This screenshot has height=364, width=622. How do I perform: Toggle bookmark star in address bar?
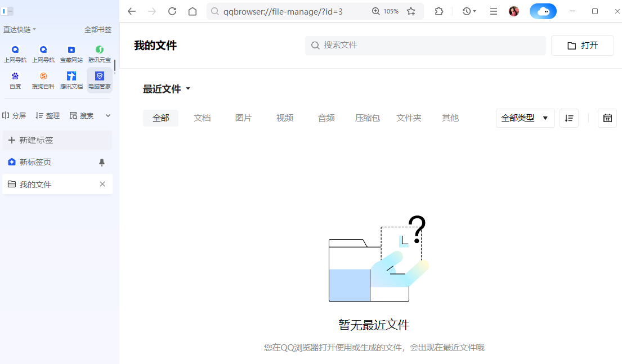click(411, 11)
